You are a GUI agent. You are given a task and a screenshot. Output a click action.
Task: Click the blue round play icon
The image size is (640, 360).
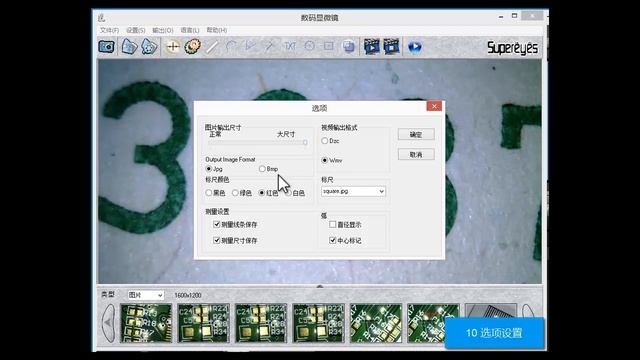pos(414,47)
